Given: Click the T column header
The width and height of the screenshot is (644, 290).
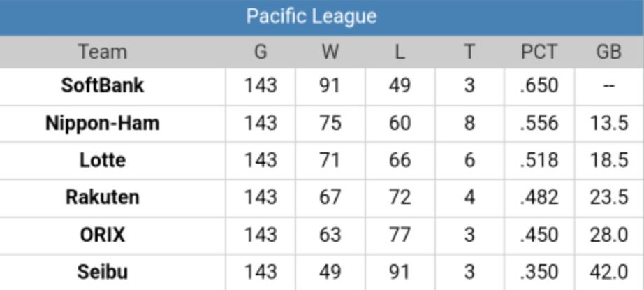Looking at the screenshot, I should click(x=469, y=52).
